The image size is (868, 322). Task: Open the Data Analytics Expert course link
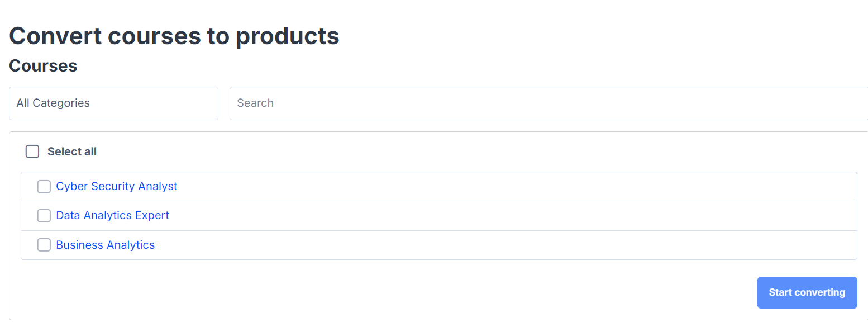coord(113,216)
